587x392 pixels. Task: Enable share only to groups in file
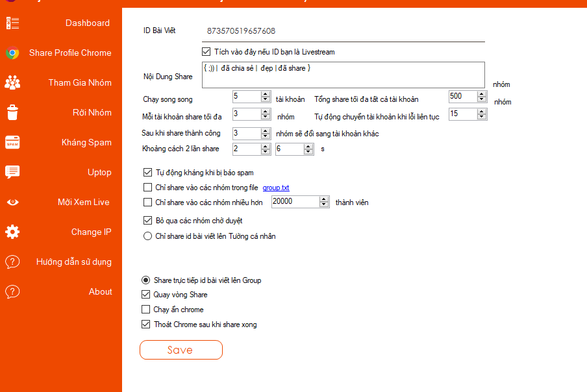pyautogui.click(x=147, y=187)
